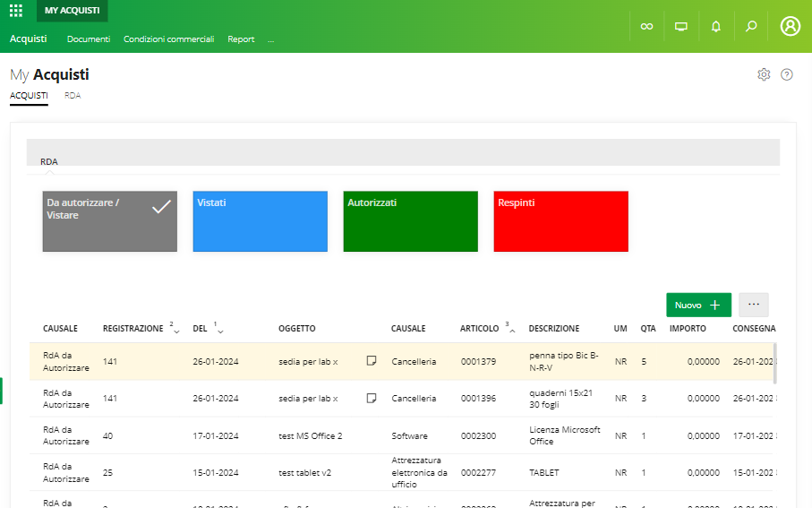The height and width of the screenshot is (508, 812).
Task: Select the red Respinti filter tile
Action: point(560,221)
